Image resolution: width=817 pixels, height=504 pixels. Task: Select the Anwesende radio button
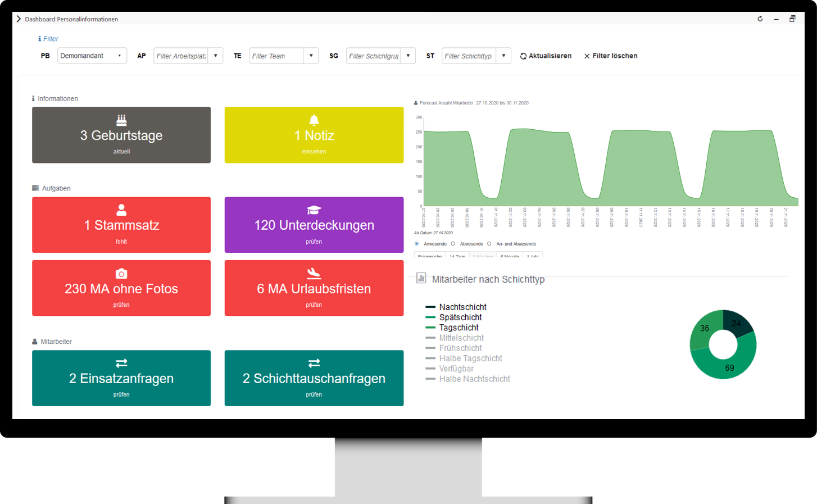pyautogui.click(x=417, y=244)
